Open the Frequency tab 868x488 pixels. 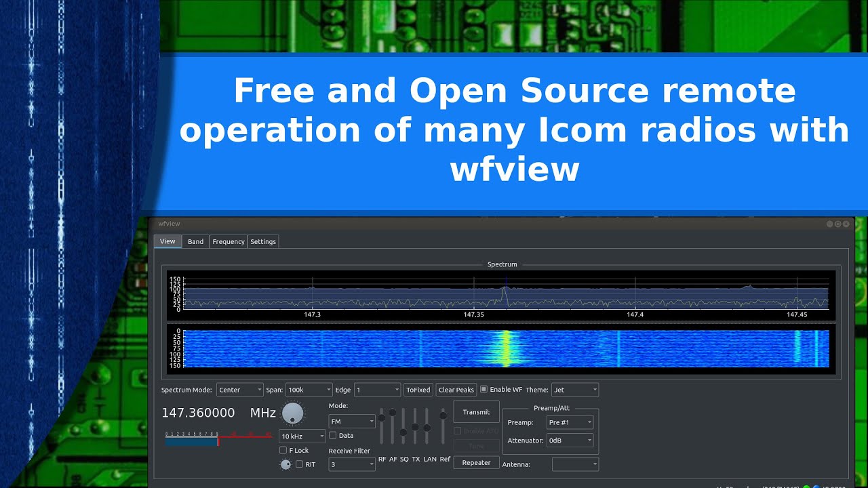tap(229, 241)
